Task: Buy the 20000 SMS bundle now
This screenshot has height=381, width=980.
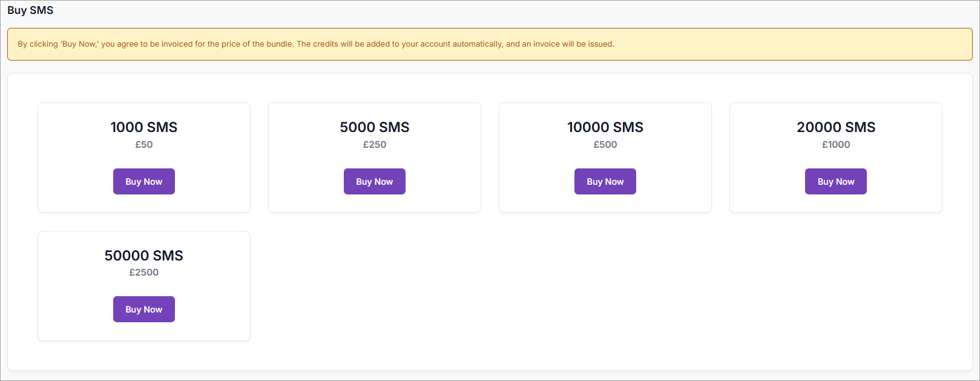Action: 835,182
